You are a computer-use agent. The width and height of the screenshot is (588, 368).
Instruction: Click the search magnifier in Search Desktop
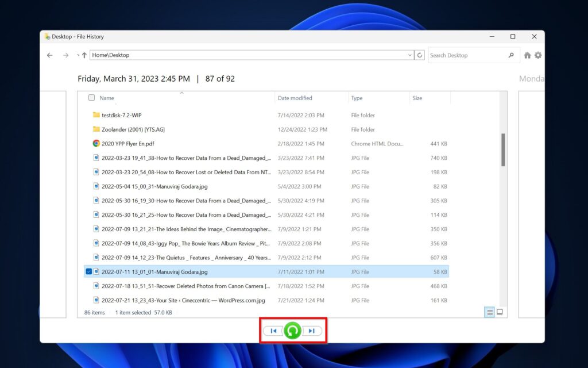pyautogui.click(x=510, y=55)
